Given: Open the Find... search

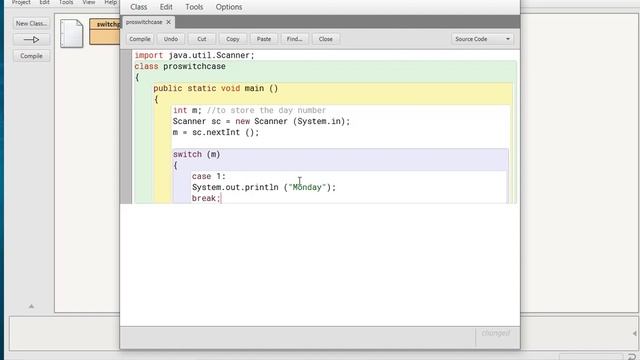Looking at the screenshot, I should (x=295, y=39).
